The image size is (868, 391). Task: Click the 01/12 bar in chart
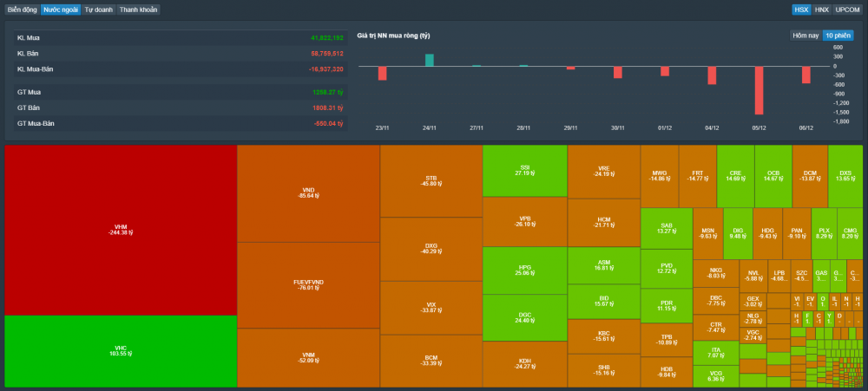click(665, 71)
